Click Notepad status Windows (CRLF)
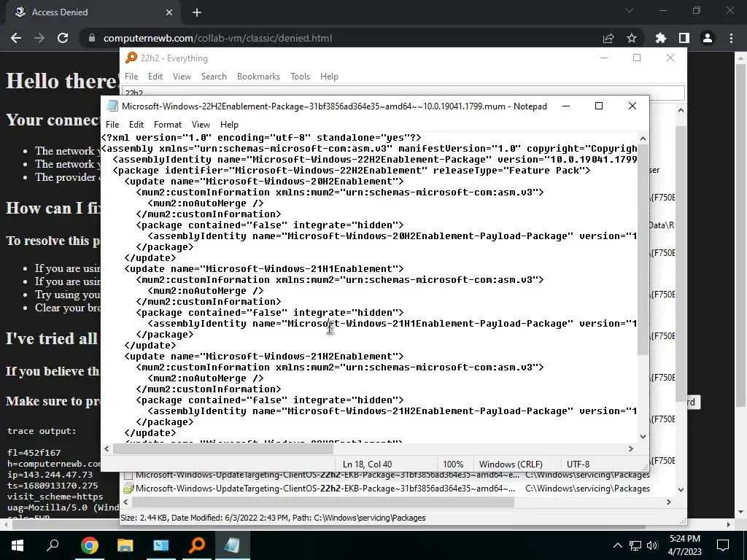 [x=511, y=464]
